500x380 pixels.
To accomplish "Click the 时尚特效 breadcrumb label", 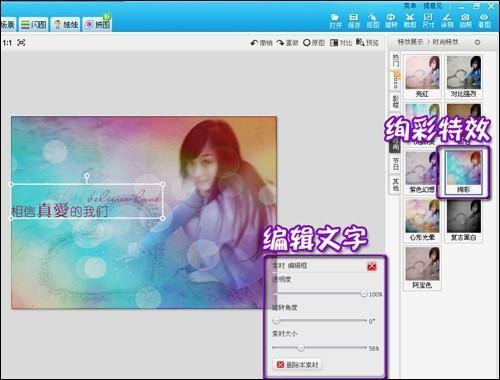I will [x=445, y=42].
